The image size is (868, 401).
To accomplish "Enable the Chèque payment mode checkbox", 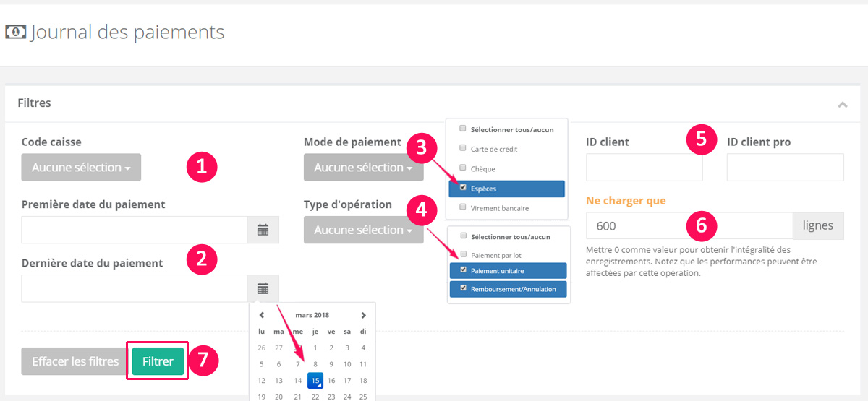I will [463, 168].
